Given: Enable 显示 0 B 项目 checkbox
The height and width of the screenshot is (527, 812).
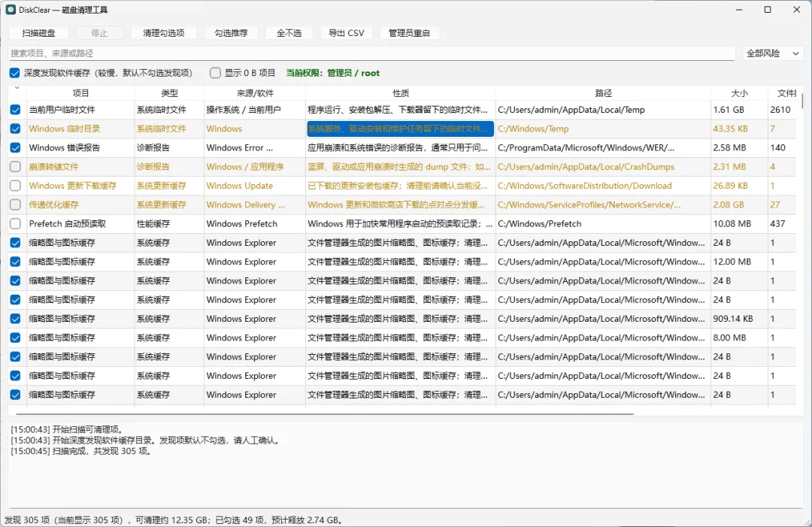Looking at the screenshot, I should pyautogui.click(x=215, y=73).
